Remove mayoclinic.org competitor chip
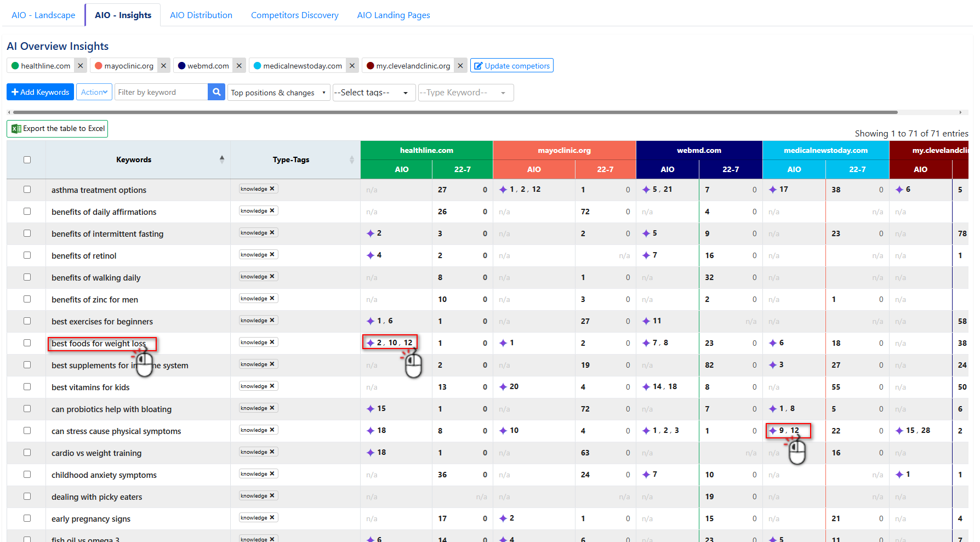The width and height of the screenshot is (980, 542). tap(163, 66)
